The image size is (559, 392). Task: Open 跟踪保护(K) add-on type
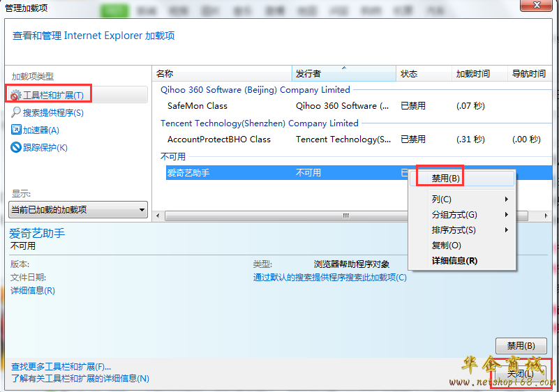45,148
